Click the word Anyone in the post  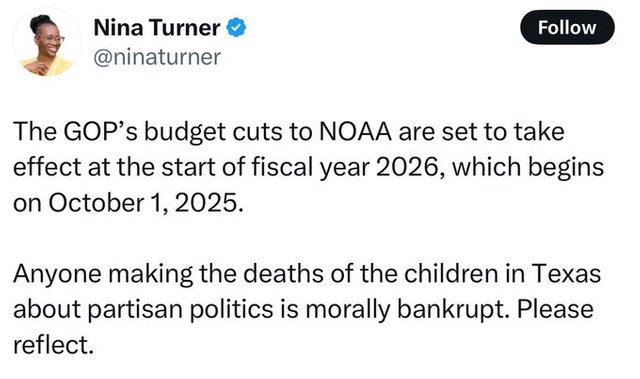click(57, 274)
